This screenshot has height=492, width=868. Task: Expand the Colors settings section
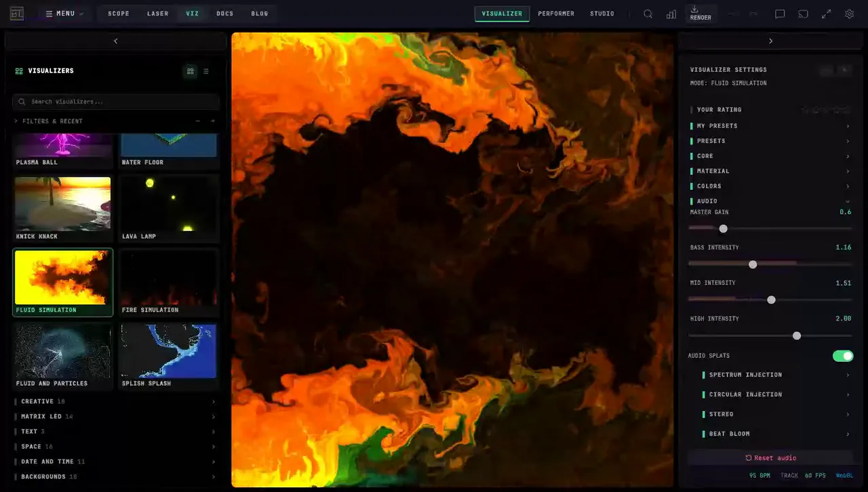tap(770, 186)
